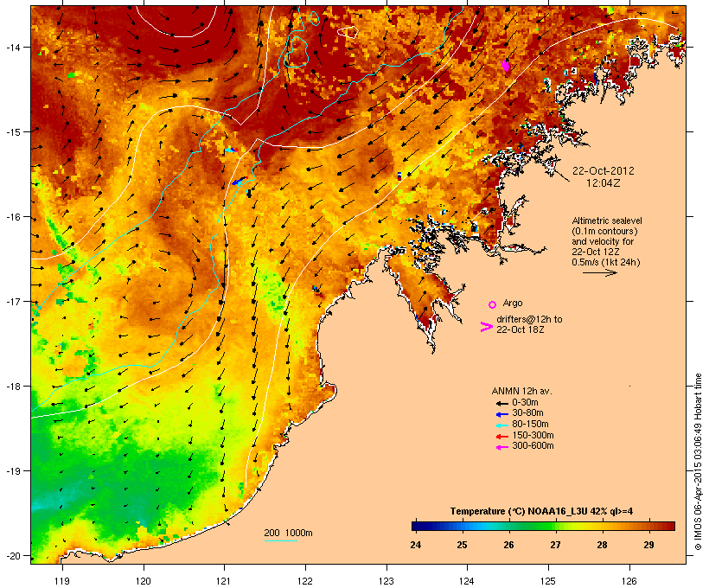Click the Temperature NOAA16_L3U title

coord(541,512)
